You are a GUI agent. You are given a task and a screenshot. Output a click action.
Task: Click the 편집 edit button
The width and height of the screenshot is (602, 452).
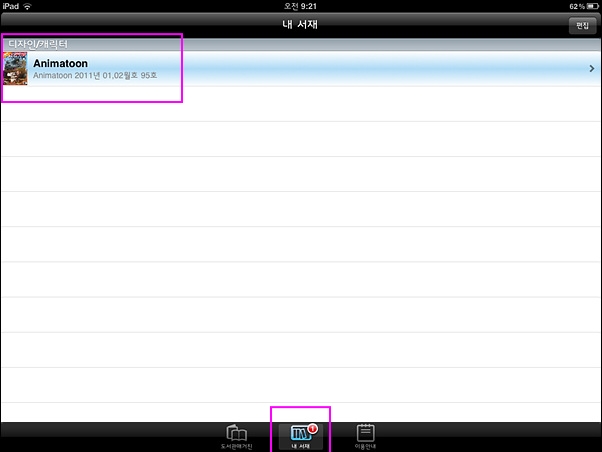[x=582, y=26]
